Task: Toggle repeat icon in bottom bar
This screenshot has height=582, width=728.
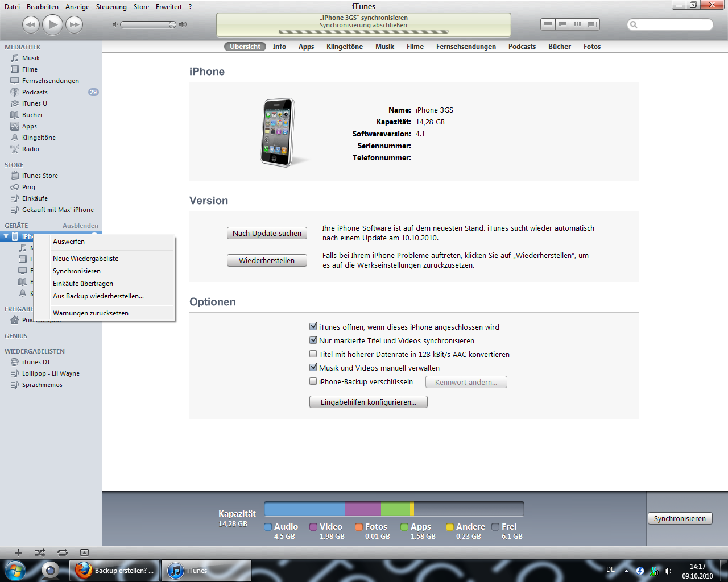Action: point(62,552)
